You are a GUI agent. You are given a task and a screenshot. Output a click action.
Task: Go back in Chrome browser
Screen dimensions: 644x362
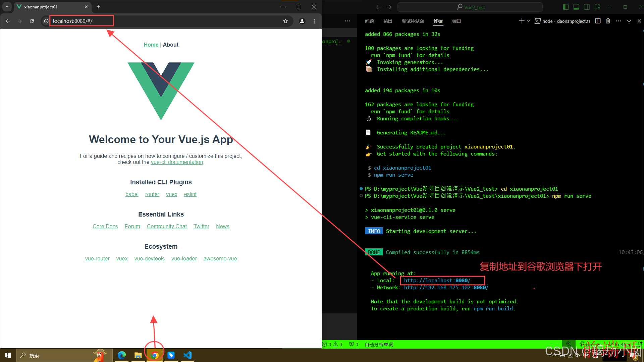pyautogui.click(x=8, y=21)
